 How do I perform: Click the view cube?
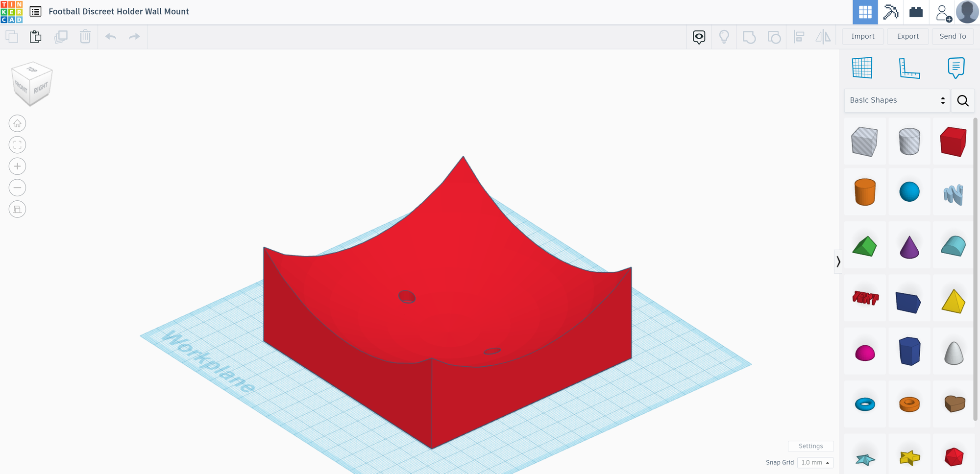32,83
